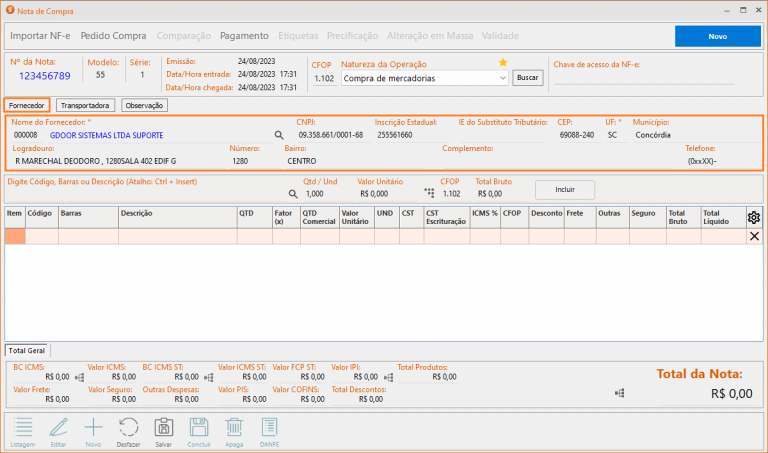
Task: Click the Comparação menu item
Action: 184,36
